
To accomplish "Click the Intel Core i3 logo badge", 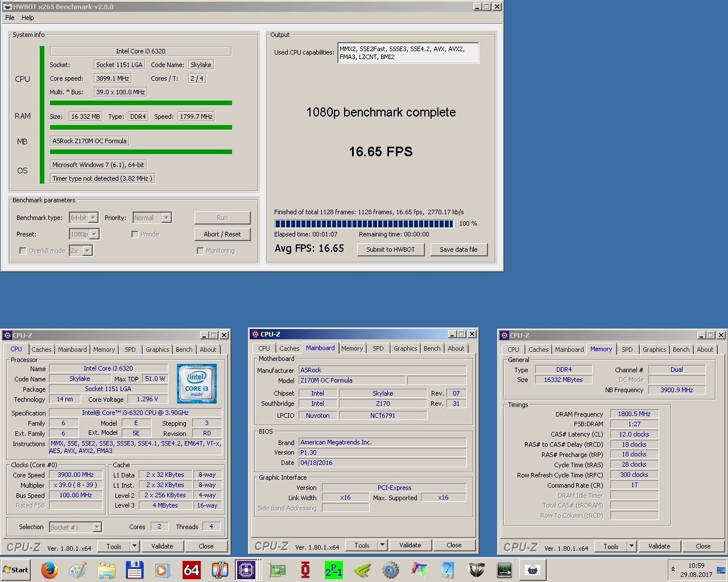I will pos(197,384).
